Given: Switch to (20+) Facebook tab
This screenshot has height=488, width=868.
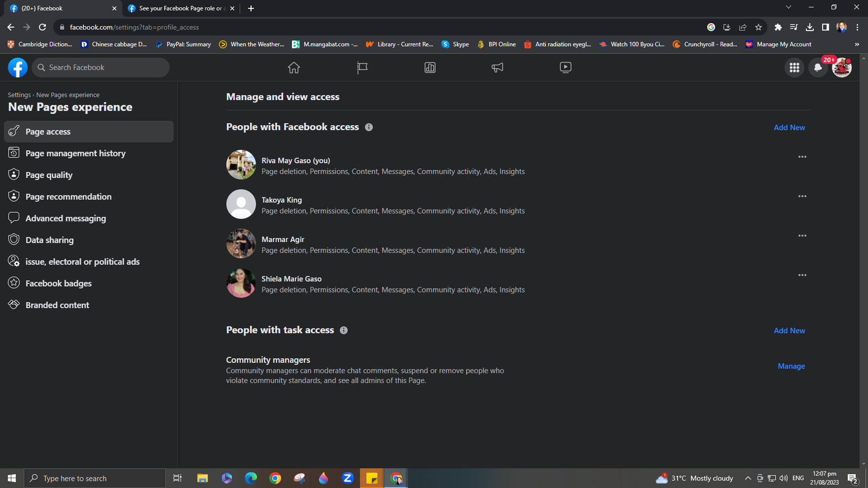Looking at the screenshot, I should 63,8.
